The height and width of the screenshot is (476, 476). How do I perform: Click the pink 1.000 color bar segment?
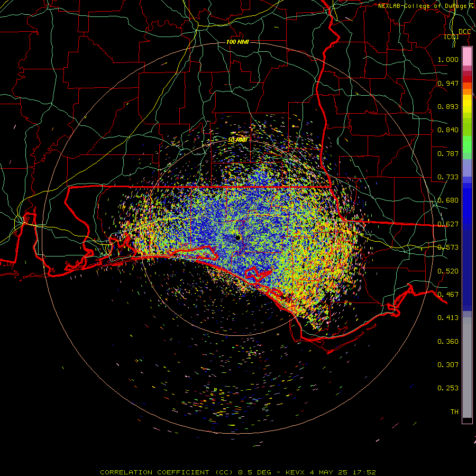pos(467,57)
